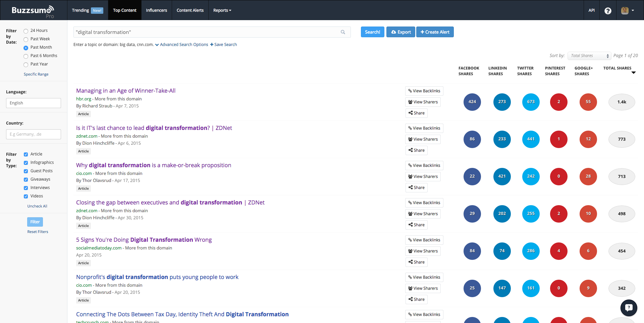The image size is (644, 323).
Task: Click total shares 773 bubble
Action: tap(622, 139)
